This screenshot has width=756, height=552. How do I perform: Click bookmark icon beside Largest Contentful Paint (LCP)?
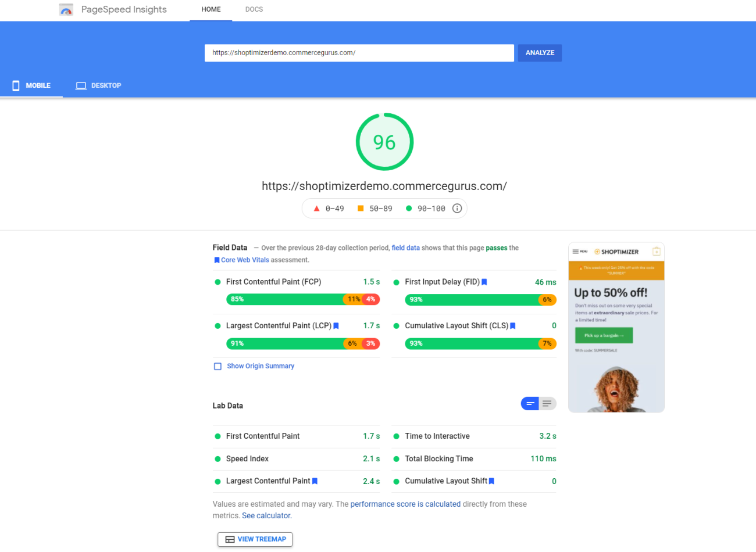click(x=336, y=326)
